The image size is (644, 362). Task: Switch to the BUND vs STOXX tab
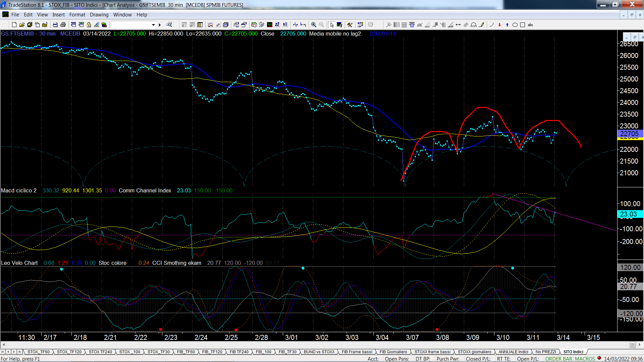point(319,352)
